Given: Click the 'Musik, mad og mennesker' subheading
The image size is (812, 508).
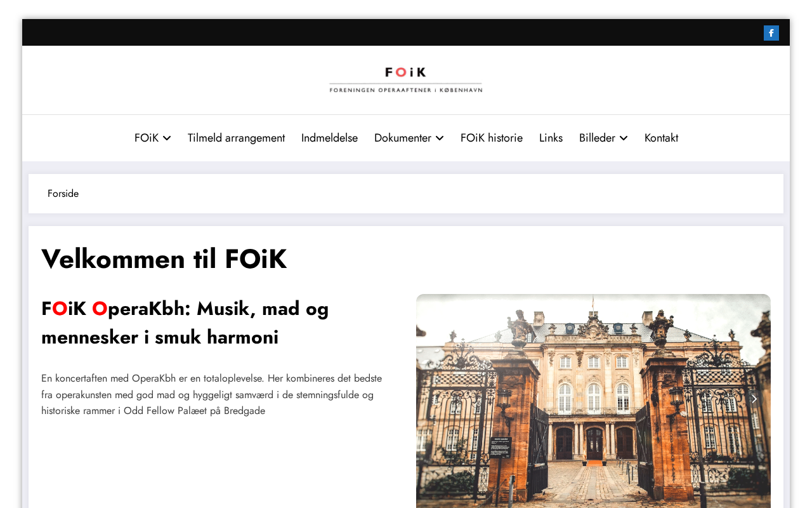Looking at the screenshot, I should pyautogui.click(x=185, y=323).
